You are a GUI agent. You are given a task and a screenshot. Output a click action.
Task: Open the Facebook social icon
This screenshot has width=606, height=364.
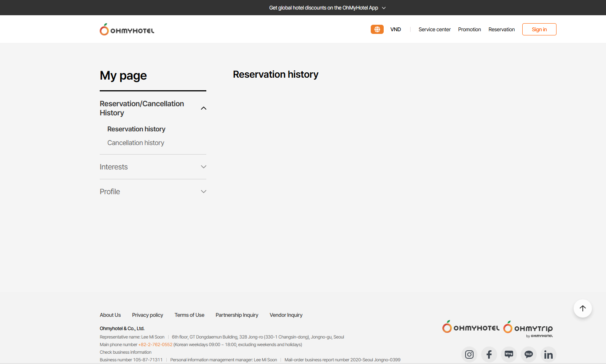(489, 354)
